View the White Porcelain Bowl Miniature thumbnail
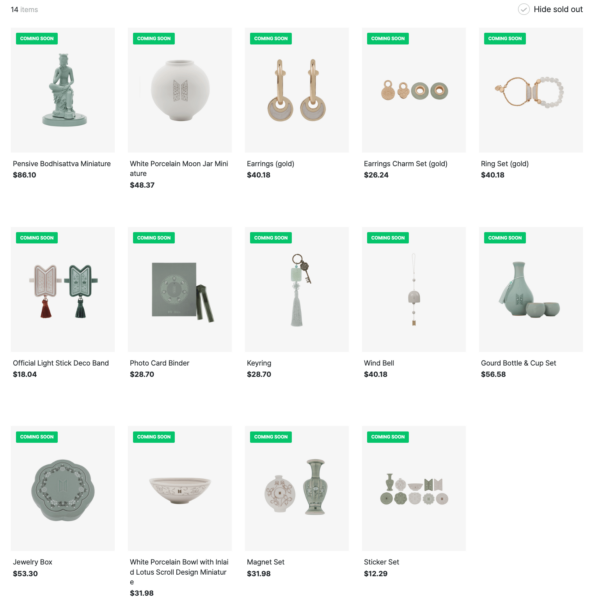 pos(180,488)
